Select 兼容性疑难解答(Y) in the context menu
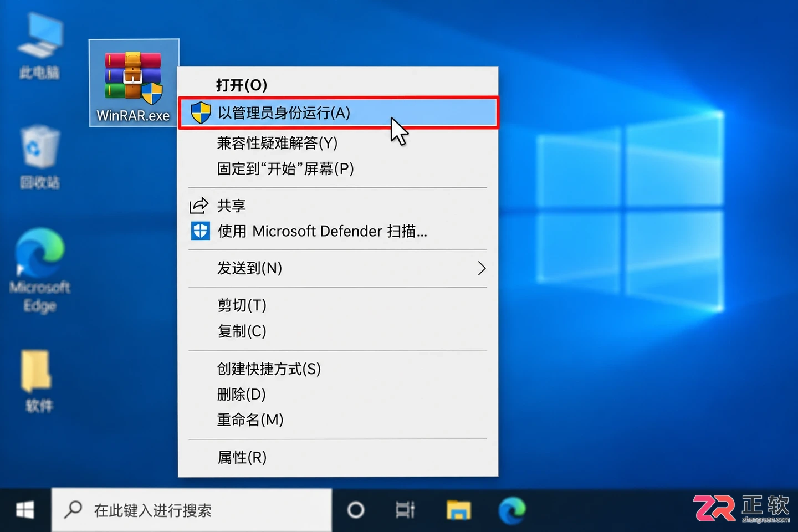798x532 pixels. click(338, 143)
